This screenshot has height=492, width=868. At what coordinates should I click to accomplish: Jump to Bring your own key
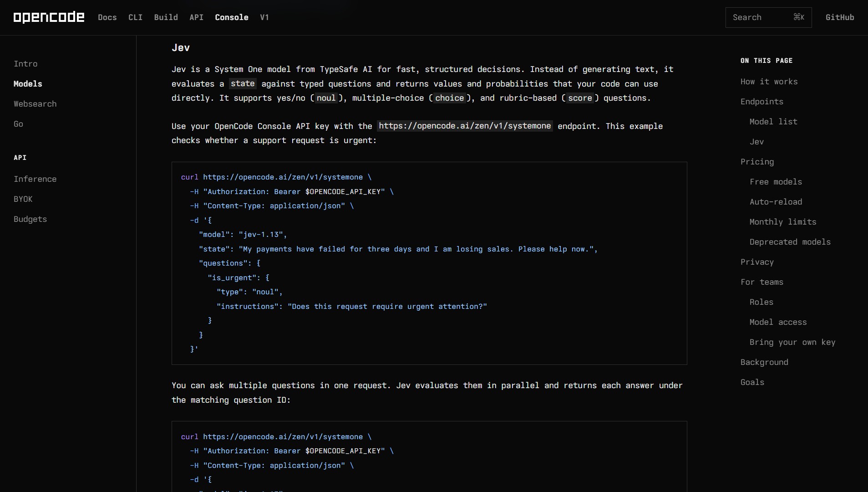coord(792,342)
